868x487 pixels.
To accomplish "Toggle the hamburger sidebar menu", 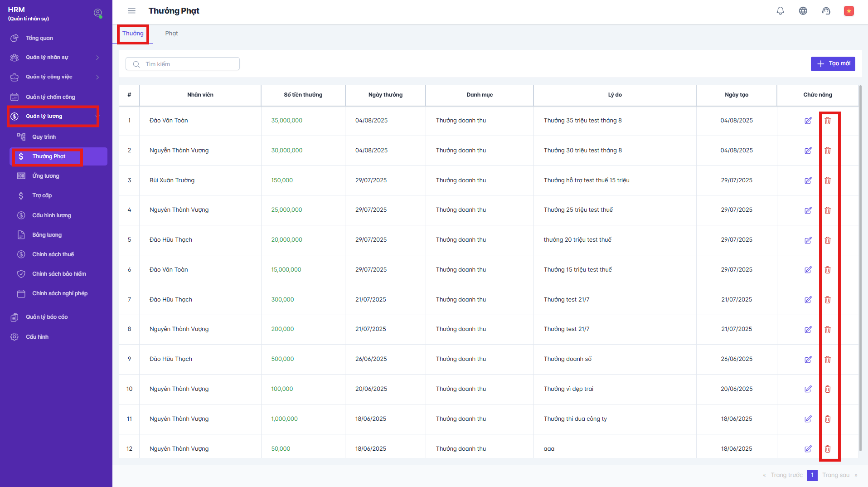I will pyautogui.click(x=132, y=11).
